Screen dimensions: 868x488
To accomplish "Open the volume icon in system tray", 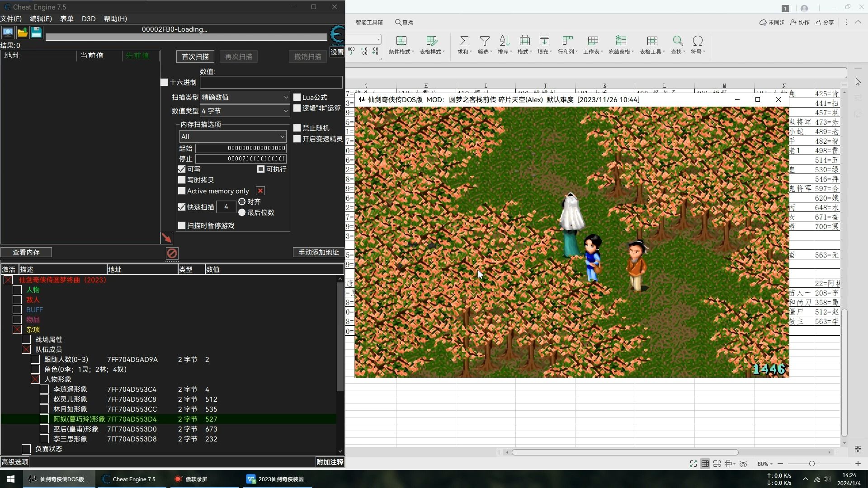I will (x=827, y=479).
